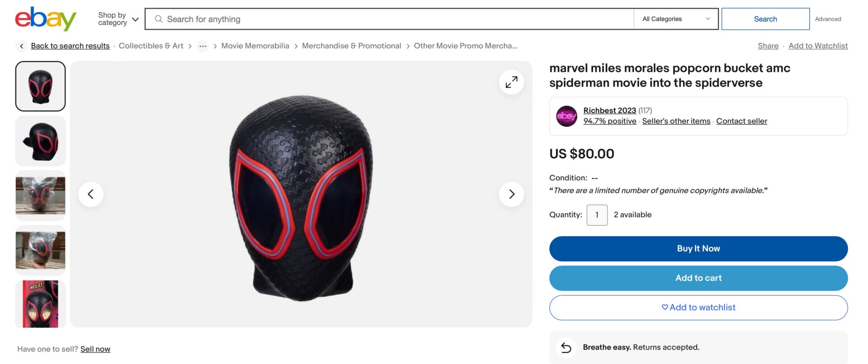The width and height of the screenshot is (868, 364).
Task: Click the previous image arrow
Action: 91,194
